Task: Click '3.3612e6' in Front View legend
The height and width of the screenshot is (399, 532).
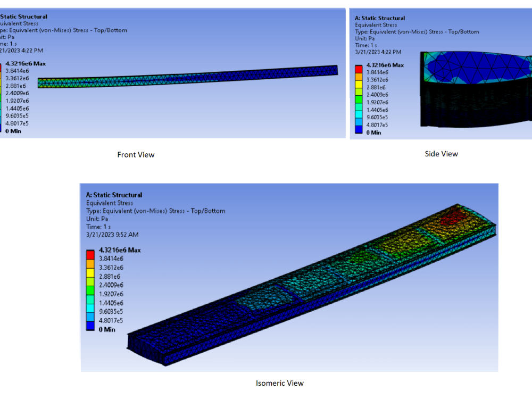Action: 17,78
